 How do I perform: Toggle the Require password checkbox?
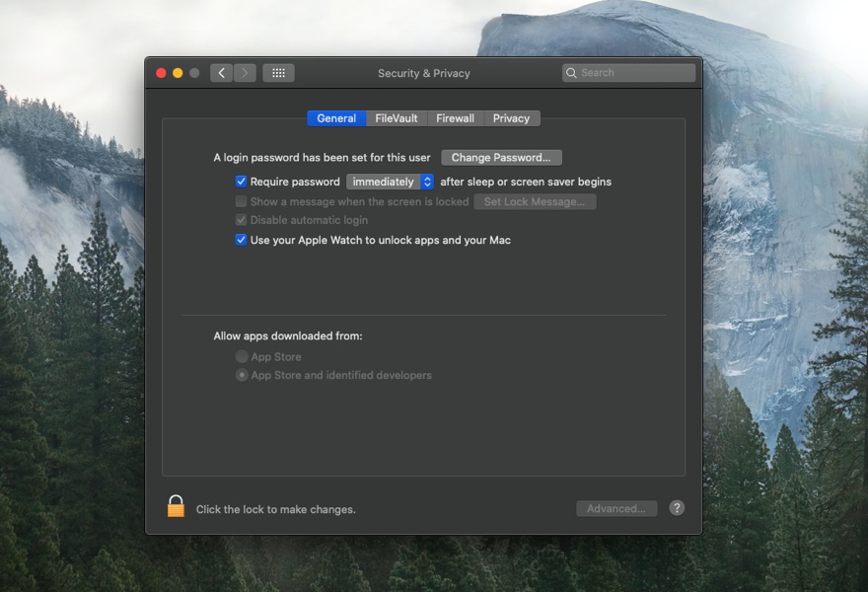(241, 182)
